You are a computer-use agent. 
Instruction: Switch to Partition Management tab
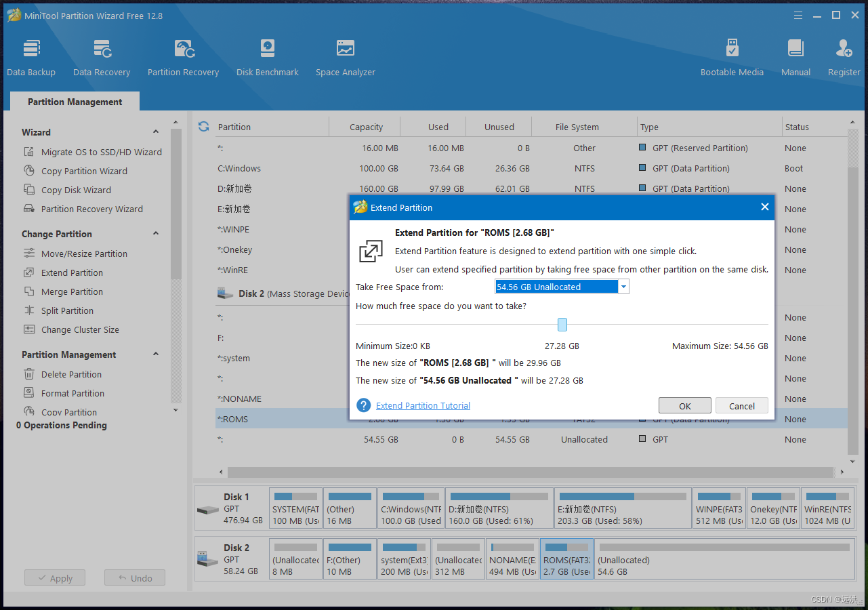click(75, 102)
